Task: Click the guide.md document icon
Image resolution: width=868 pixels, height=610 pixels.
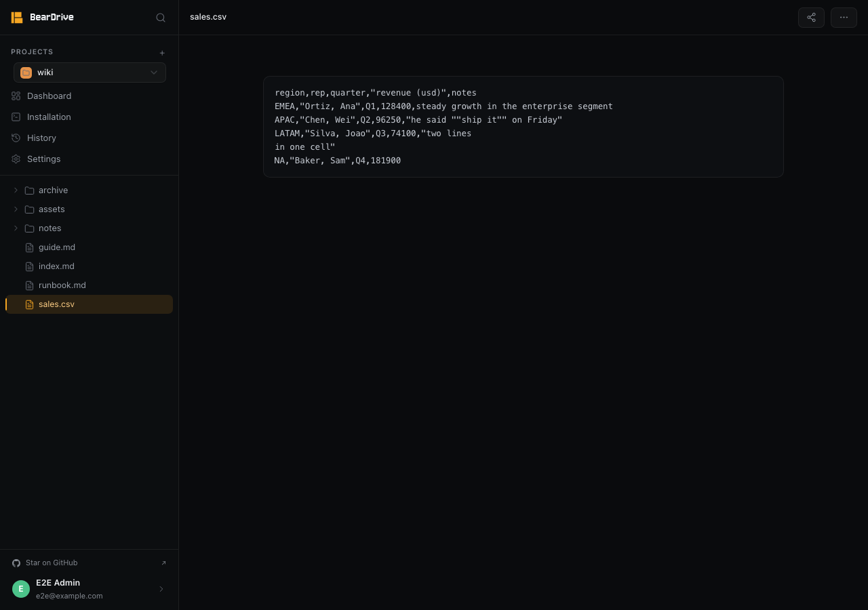Action: [x=29, y=247]
